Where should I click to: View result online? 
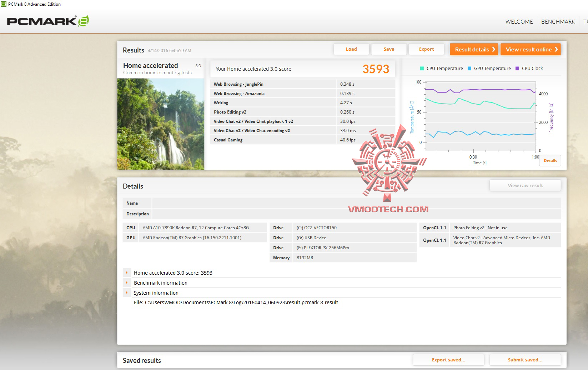tap(531, 49)
